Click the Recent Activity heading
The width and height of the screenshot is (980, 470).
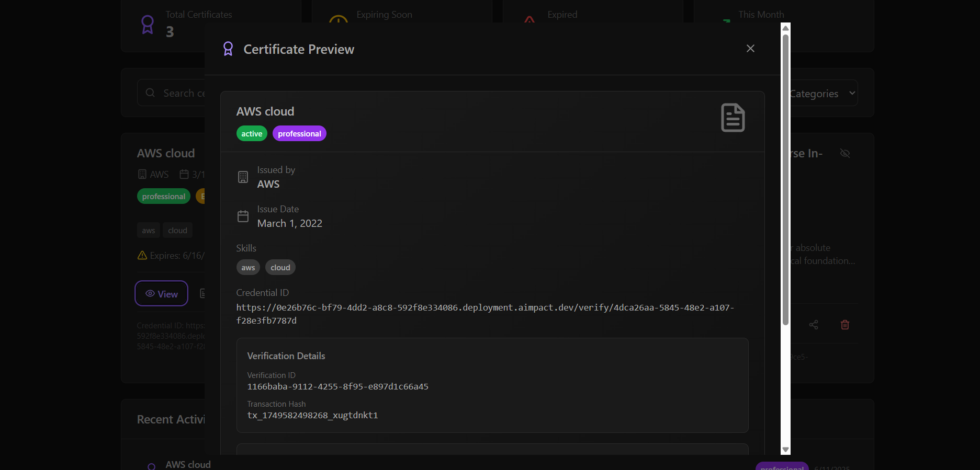click(x=171, y=419)
